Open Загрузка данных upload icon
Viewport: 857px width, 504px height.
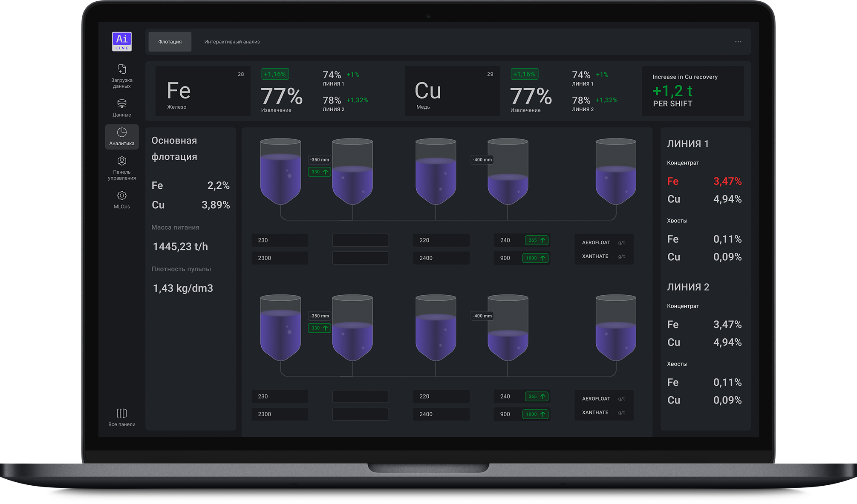tap(122, 69)
